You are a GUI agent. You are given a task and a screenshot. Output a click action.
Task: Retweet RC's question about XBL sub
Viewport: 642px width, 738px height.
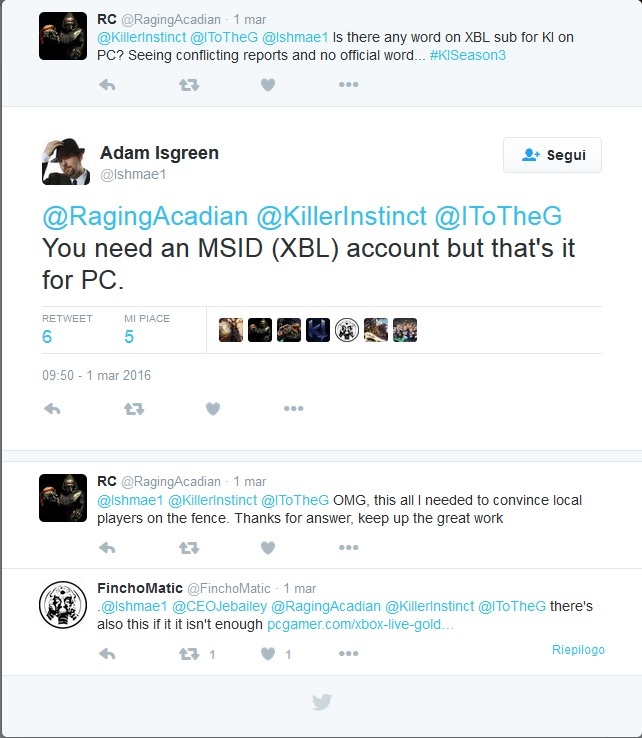(x=189, y=85)
